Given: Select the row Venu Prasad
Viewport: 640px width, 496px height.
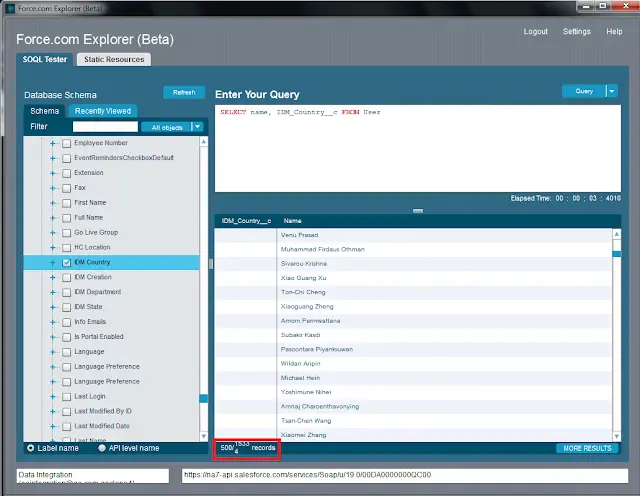Looking at the screenshot, I should (413, 235).
